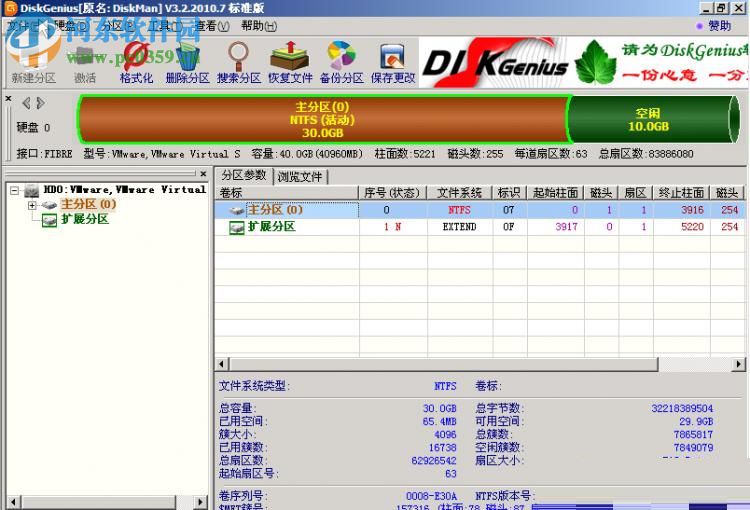Click the HD0 hard disk icon in tree
The width and height of the screenshot is (750, 510).
pyautogui.click(x=32, y=190)
